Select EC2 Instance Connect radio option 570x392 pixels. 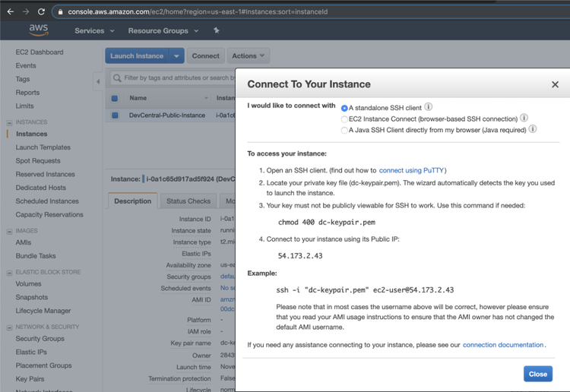[344, 119]
